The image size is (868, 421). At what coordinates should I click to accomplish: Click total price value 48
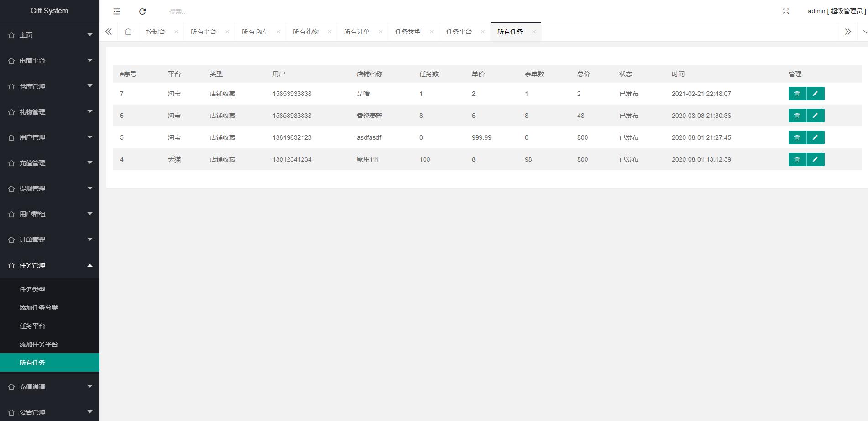(581, 116)
